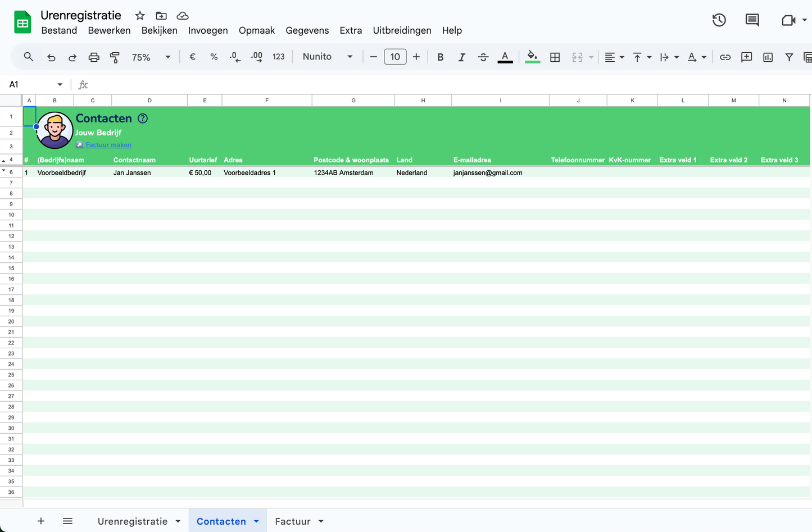The image size is (812, 532).
Task: Switch to the Factuur sheet tab
Action: 292,521
